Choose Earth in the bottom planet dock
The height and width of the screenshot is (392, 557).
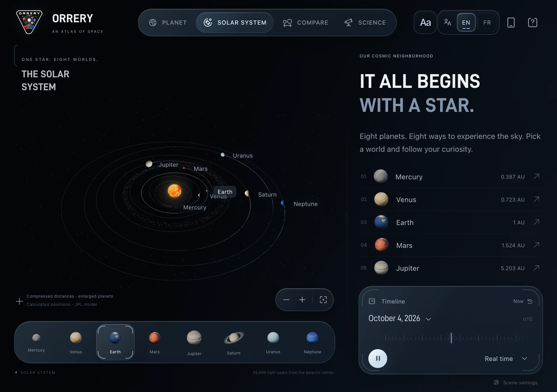tap(115, 342)
